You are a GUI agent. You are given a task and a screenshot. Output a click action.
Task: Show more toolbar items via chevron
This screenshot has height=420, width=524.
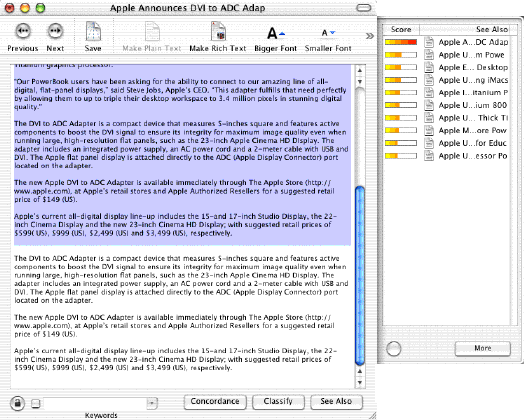[370, 36]
